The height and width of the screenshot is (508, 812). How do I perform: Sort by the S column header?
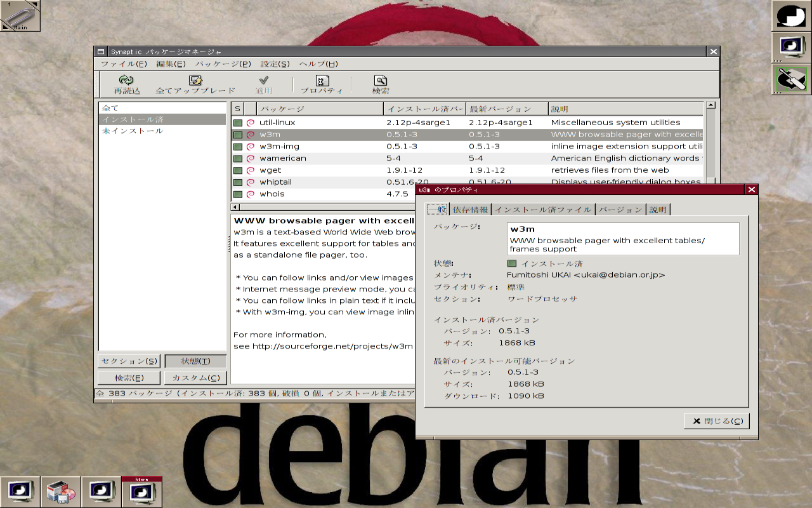coord(237,109)
